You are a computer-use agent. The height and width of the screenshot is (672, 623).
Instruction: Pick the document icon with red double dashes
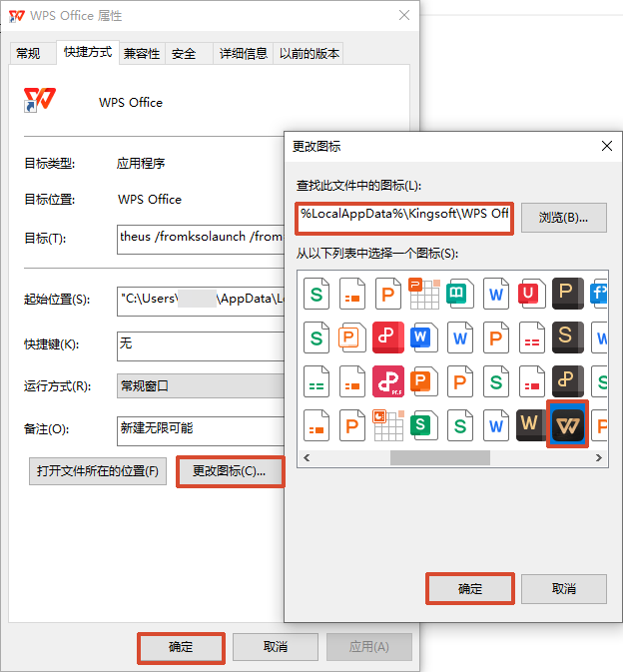tap(531, 336)
